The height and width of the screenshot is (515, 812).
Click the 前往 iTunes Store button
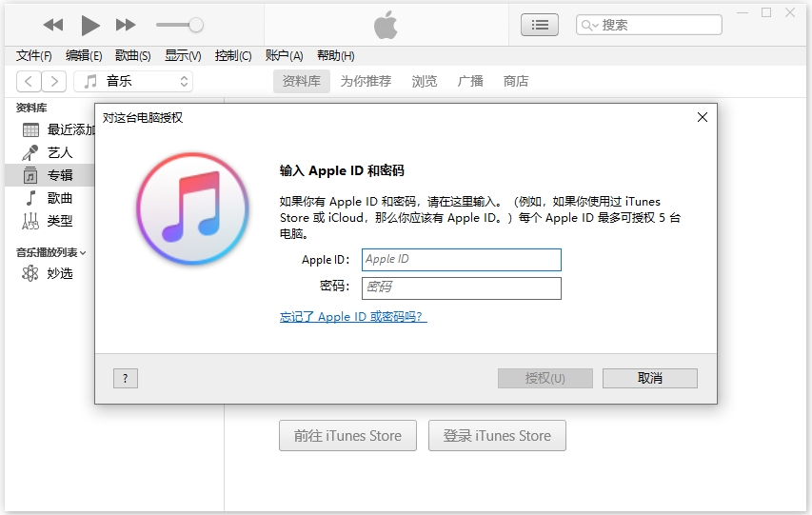[x=347, y=436]
